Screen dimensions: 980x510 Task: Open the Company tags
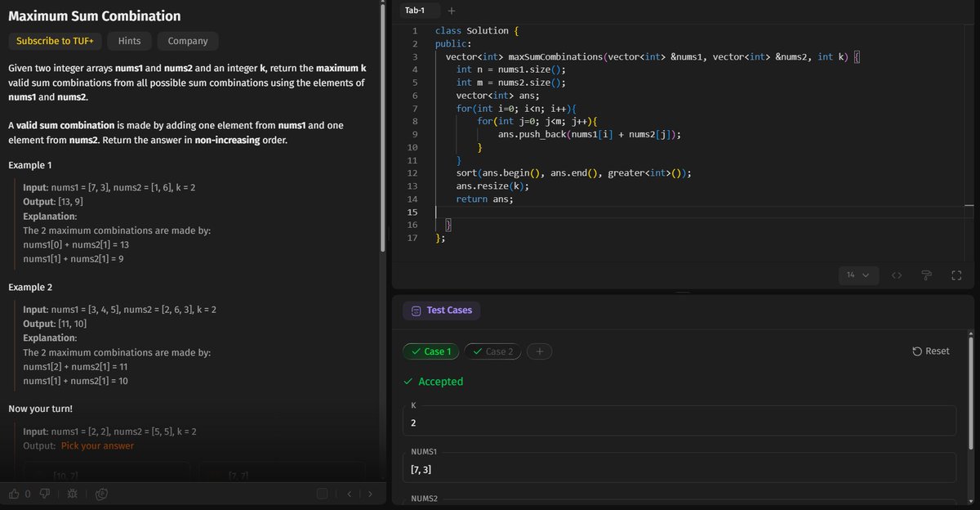pos(188,41)
